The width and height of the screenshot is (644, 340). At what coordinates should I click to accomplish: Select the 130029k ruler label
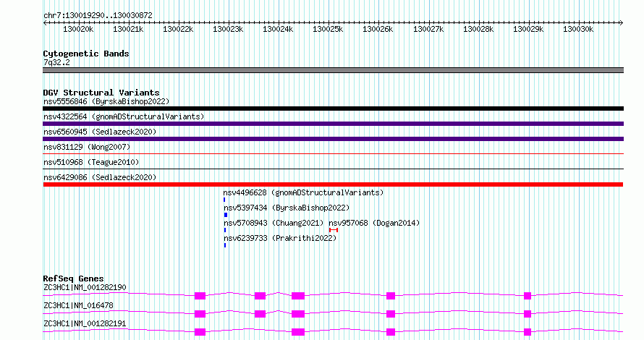(x=528, y=29)
